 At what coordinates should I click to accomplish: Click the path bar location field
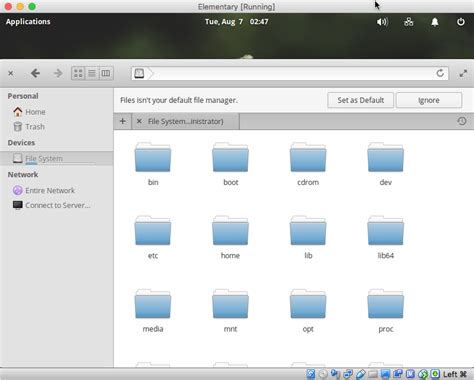click(290, 73)
